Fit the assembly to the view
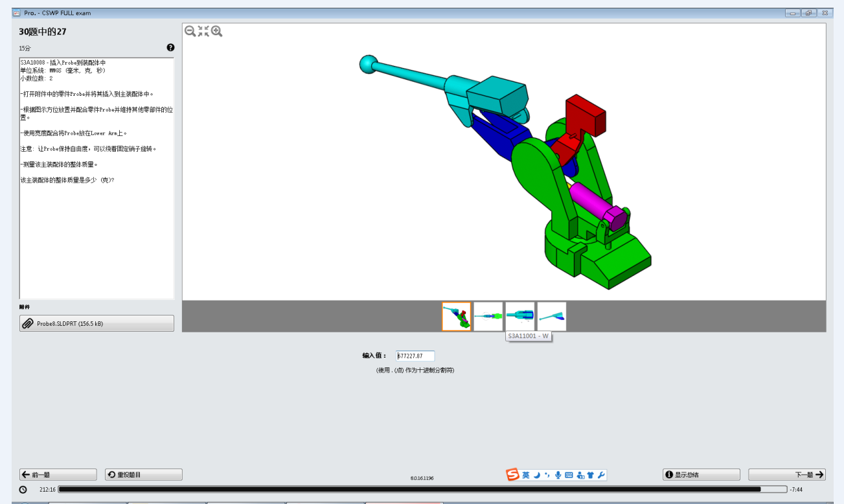 pos(202,30)
